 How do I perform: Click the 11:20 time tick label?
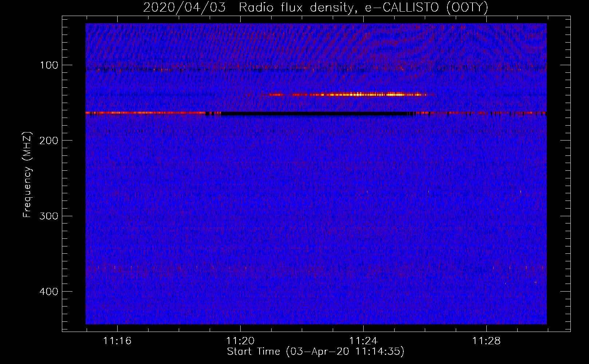point(240,341)
